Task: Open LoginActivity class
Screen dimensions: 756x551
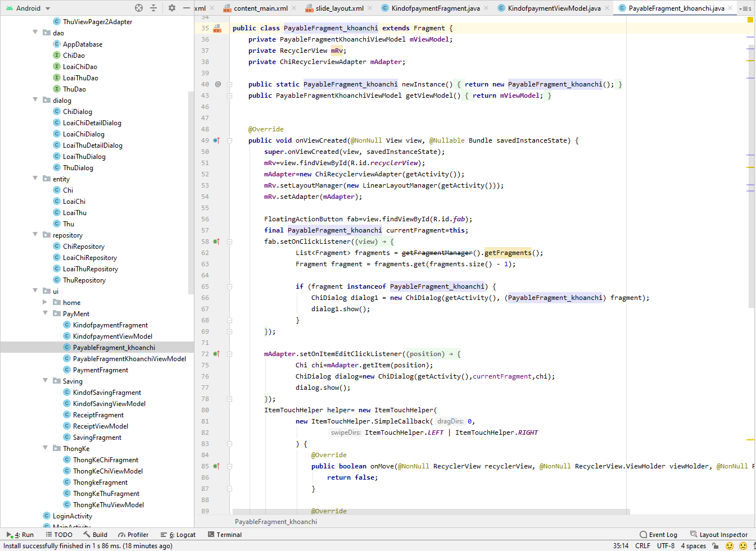Action: point(72,516)
